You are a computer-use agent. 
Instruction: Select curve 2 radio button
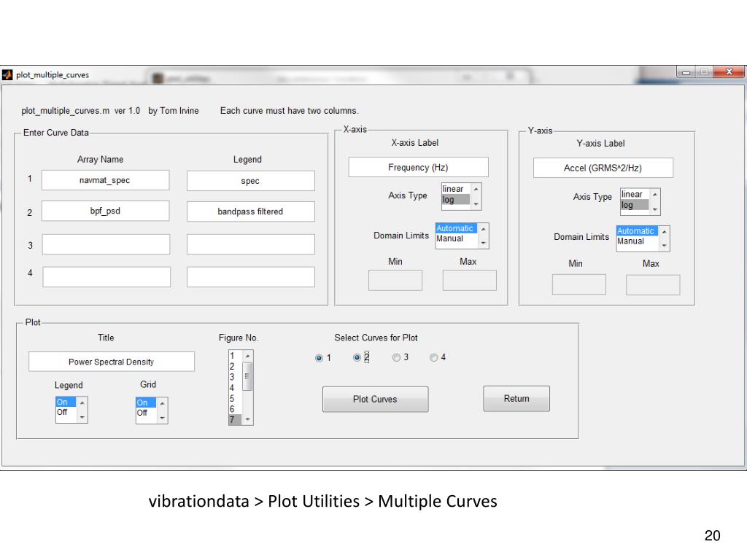(357, 357)
